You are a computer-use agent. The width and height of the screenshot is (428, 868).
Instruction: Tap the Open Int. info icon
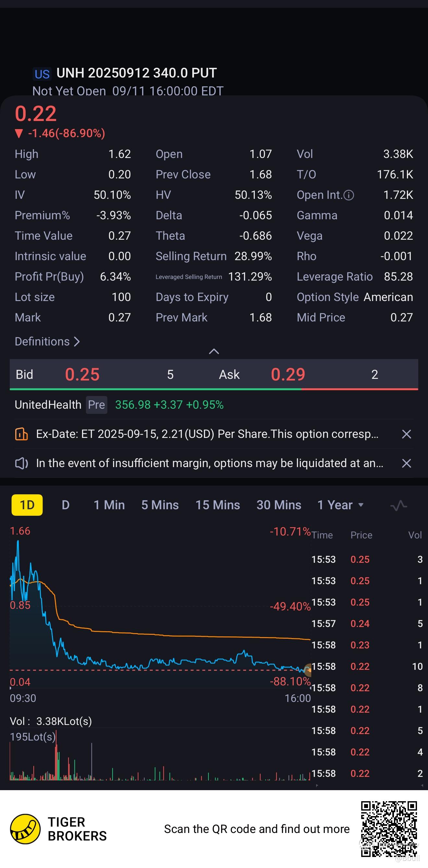pos(349,195)
